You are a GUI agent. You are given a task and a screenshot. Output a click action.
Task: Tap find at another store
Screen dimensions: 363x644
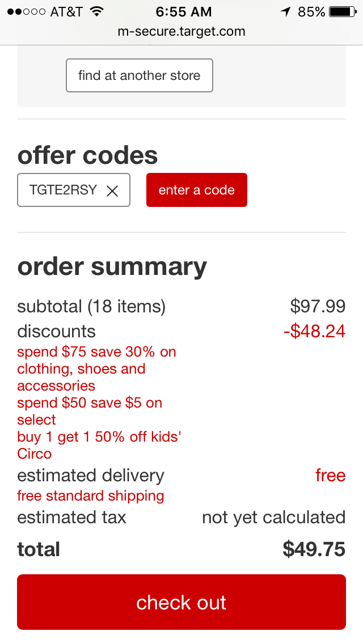click(x=140, y=75)
